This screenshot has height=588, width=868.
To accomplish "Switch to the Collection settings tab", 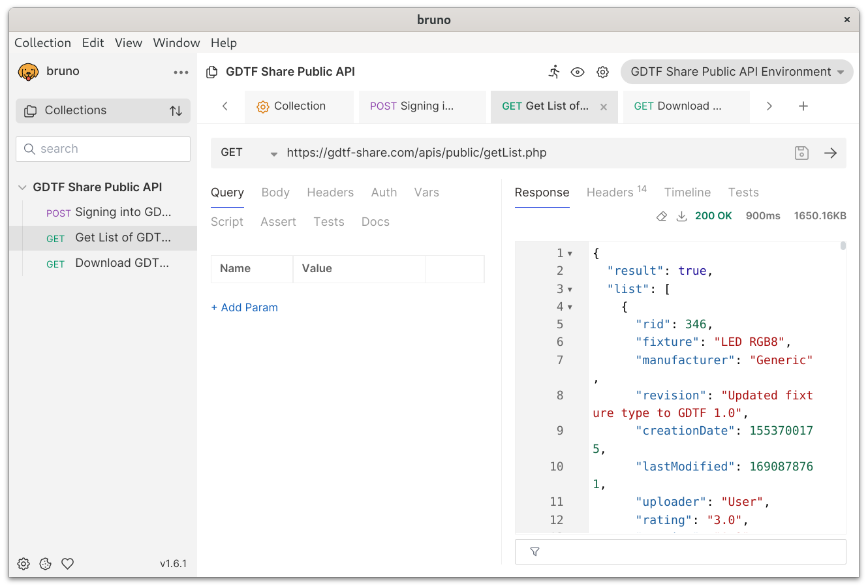I will click(x=299, y=106).
